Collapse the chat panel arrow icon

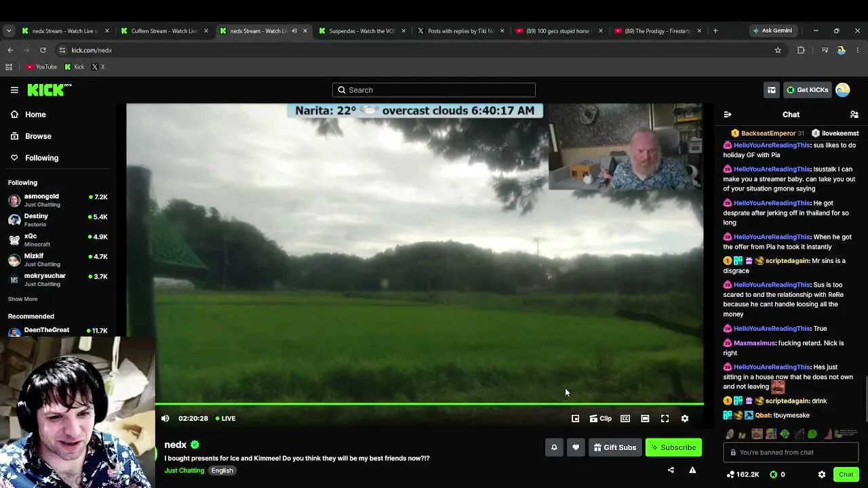728,115
